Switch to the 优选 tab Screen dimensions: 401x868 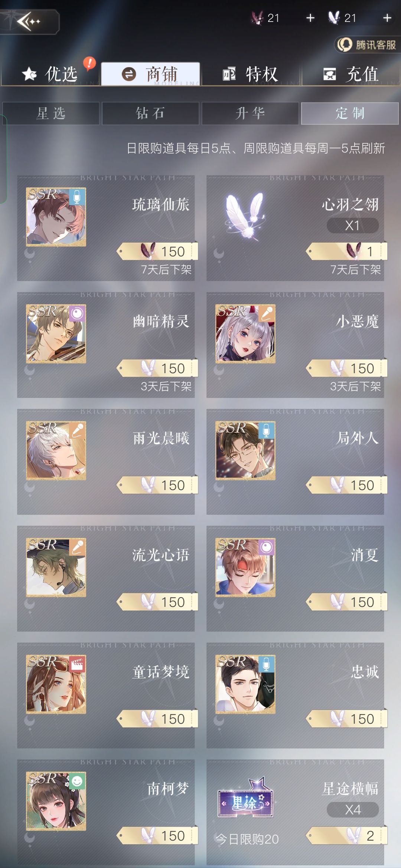(50, 74)
